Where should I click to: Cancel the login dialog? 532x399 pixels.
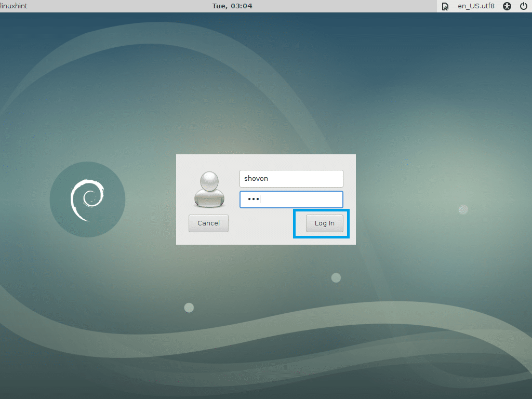[208, 223]
